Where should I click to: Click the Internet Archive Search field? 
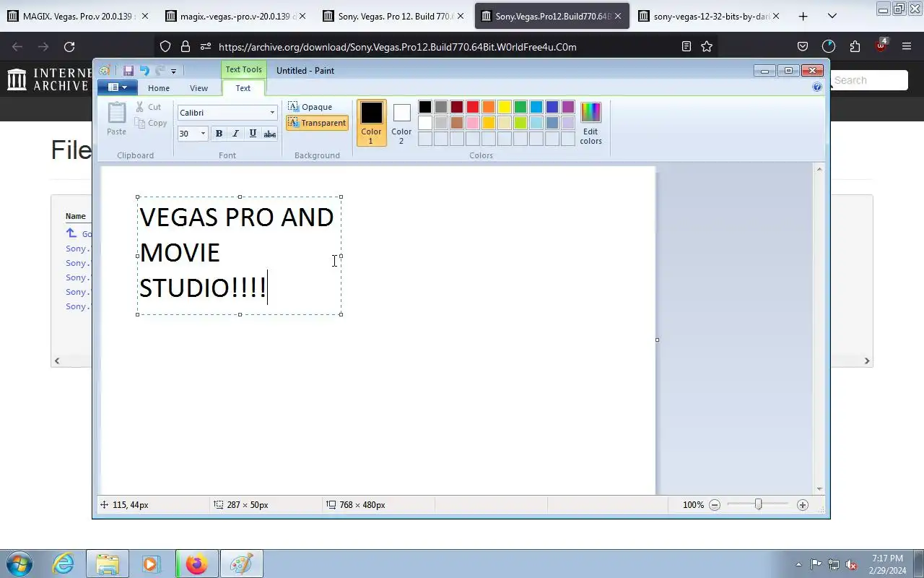[x=868, y=80]
